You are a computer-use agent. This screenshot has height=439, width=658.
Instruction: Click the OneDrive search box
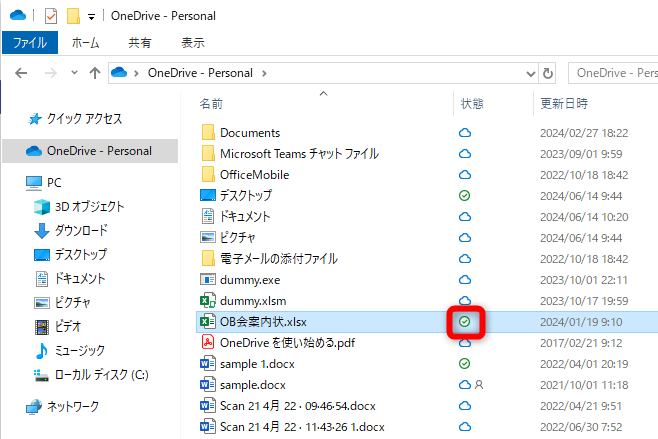coord(614,73)
